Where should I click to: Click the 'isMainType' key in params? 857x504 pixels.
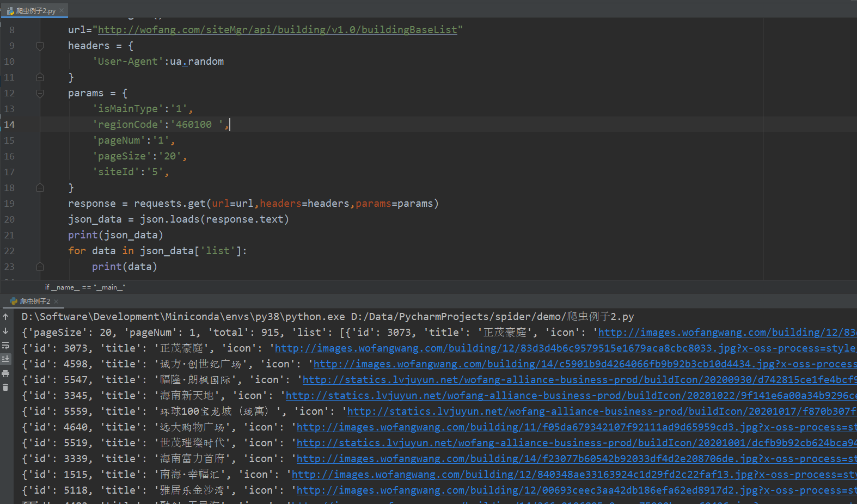pos(128,109)
